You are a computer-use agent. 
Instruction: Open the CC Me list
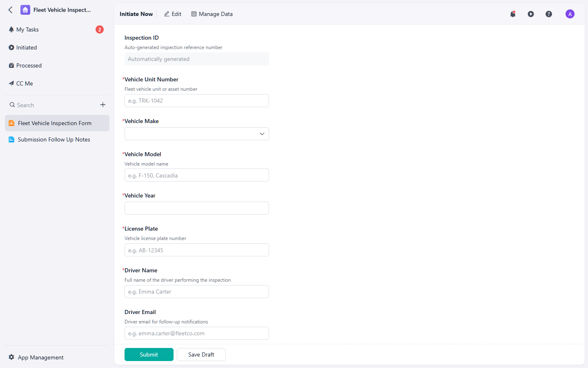pos(56,83)
